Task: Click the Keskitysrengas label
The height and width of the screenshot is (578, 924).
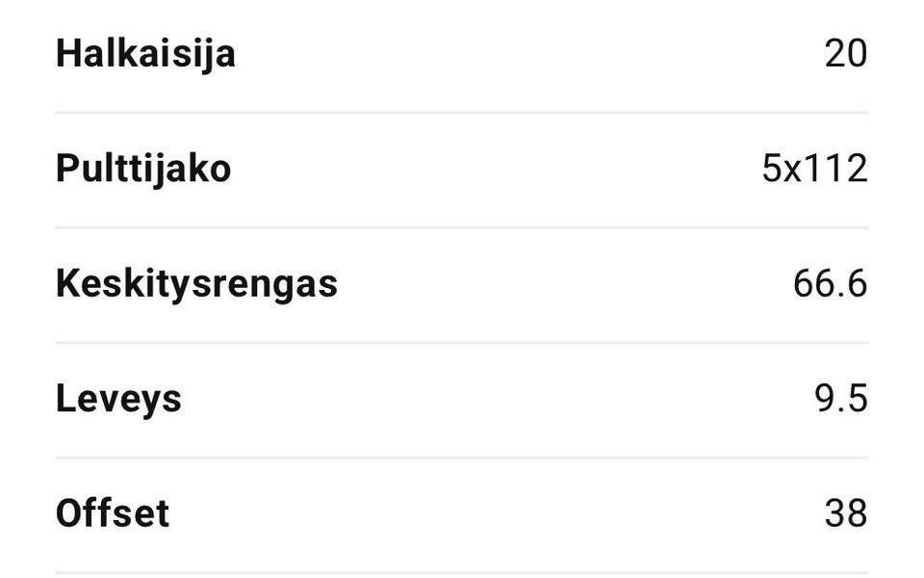Action: pyautogui.click(x=196, y=284)
